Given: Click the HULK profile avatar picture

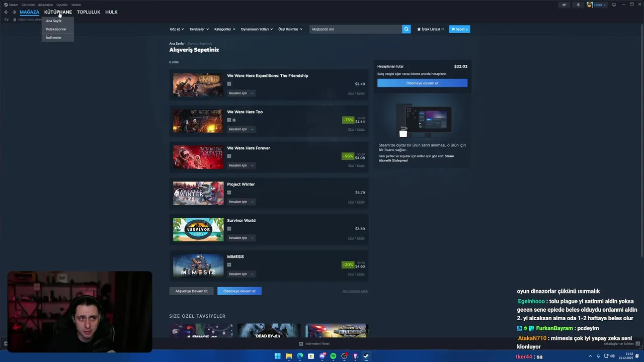Looking at the screenshot, I should click(590, 5).
